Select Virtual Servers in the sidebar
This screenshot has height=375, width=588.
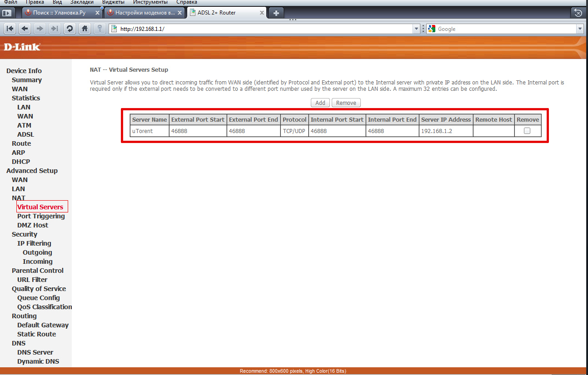click(x=40, y=207)
